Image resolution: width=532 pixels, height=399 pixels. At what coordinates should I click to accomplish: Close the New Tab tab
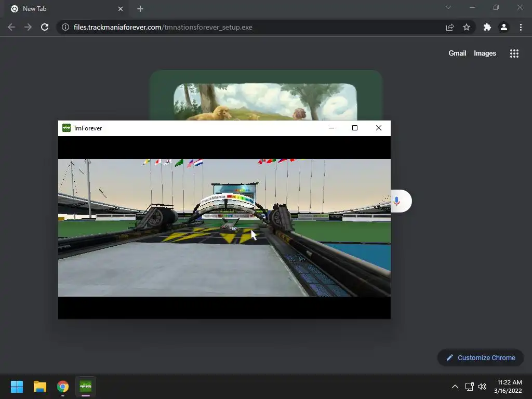(121, 9)
